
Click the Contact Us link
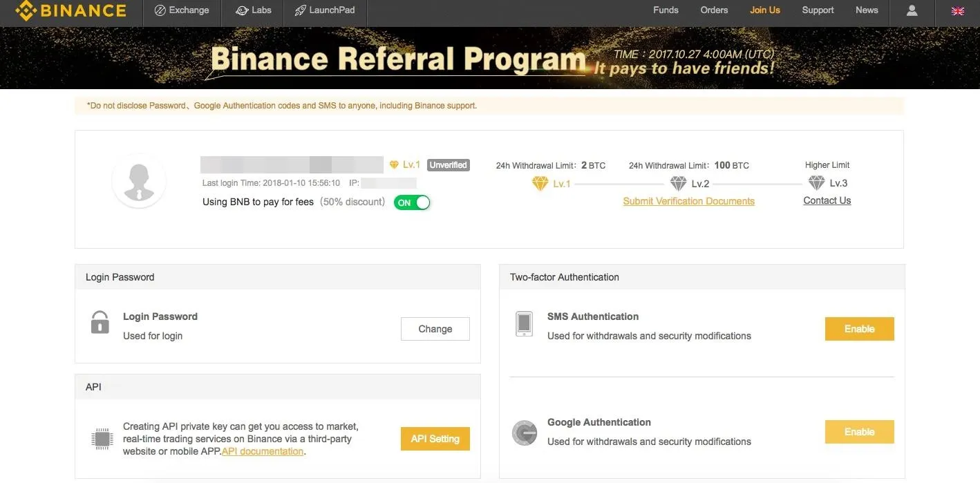[827, 200]
